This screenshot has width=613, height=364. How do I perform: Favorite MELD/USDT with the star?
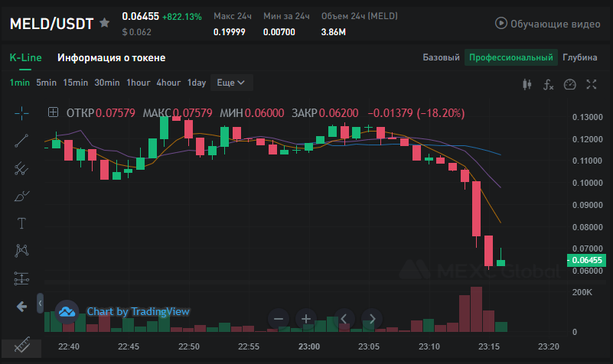104,23
